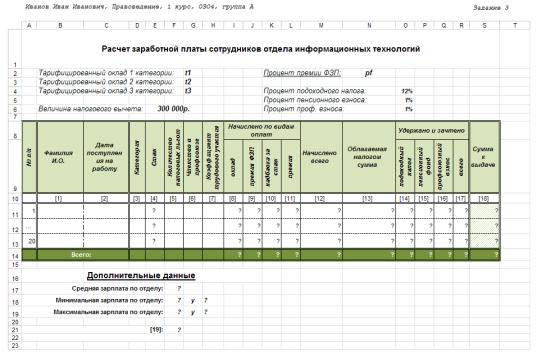Select the '300 000р.' value cell

[x=173, y=109]
